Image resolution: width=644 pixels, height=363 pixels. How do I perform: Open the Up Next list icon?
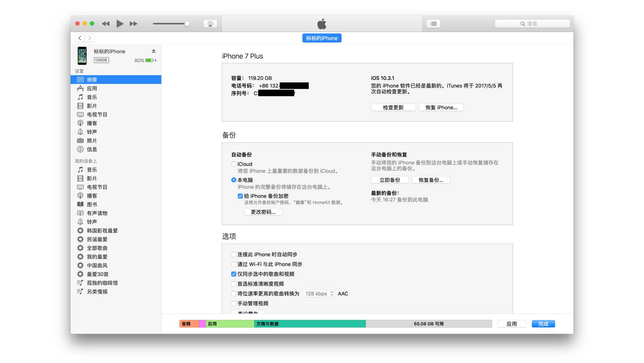tap(434, 24)
